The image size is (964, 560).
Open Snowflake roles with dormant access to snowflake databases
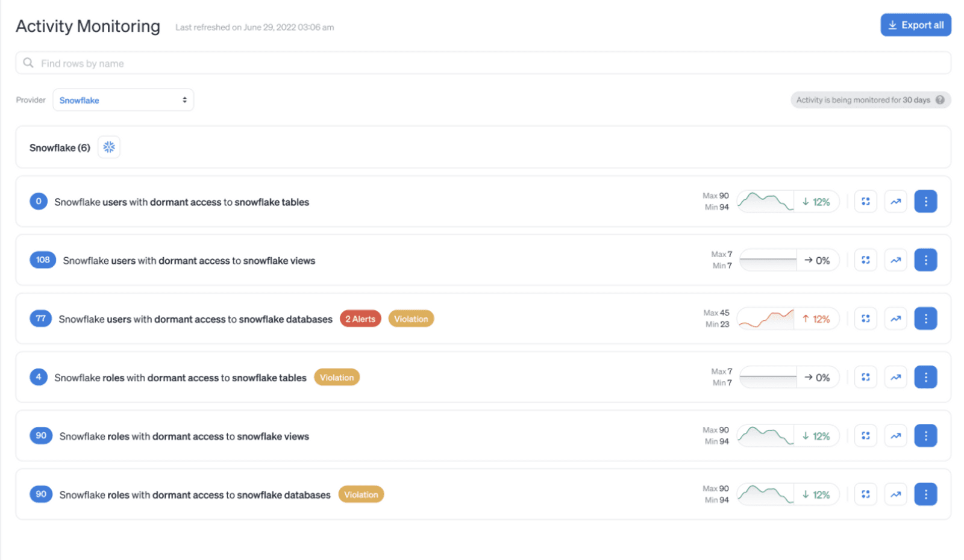pyautogui.click(x=195, y=495)
